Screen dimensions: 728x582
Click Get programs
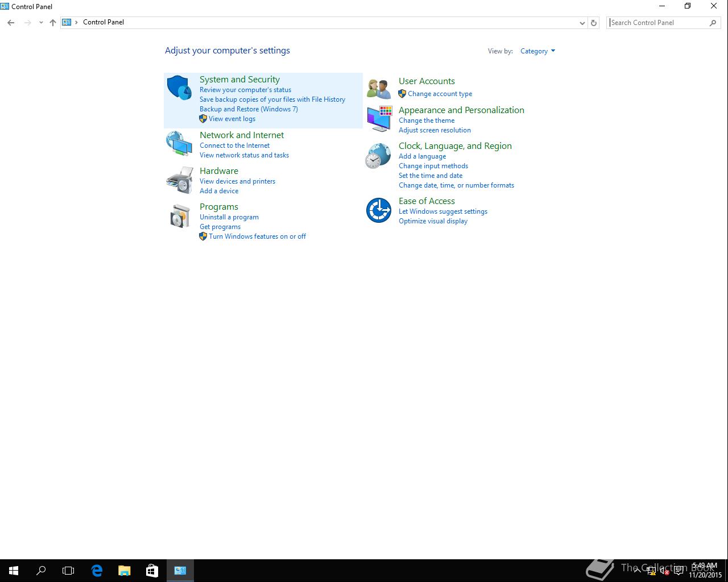(x=220, y=227)
